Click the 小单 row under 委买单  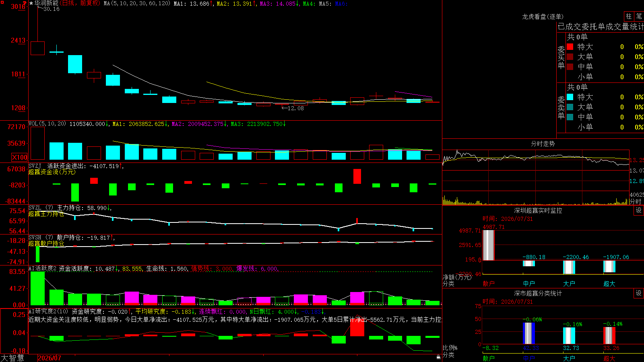point(605,77)
